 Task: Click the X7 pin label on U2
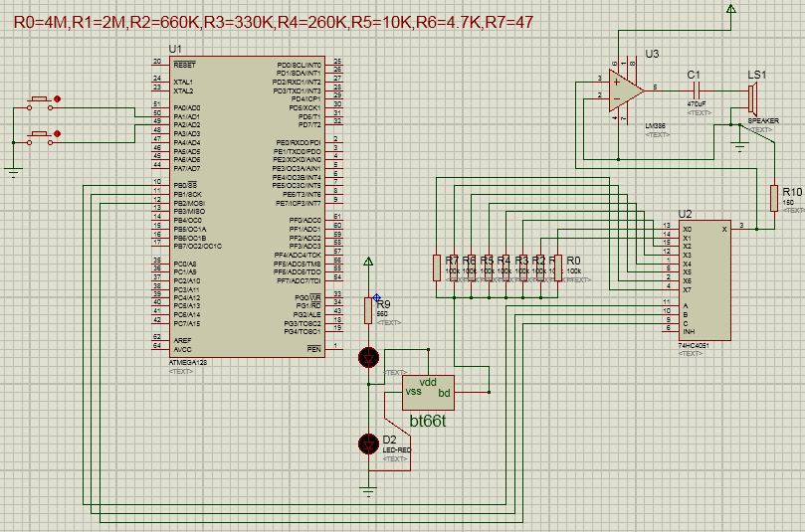pyautogui.click(x=687, y=289)
